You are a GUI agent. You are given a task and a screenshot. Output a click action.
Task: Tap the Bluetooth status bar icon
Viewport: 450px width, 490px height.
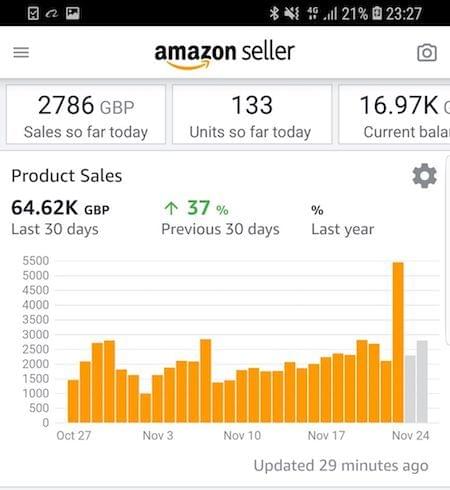[x=274, y=13]
